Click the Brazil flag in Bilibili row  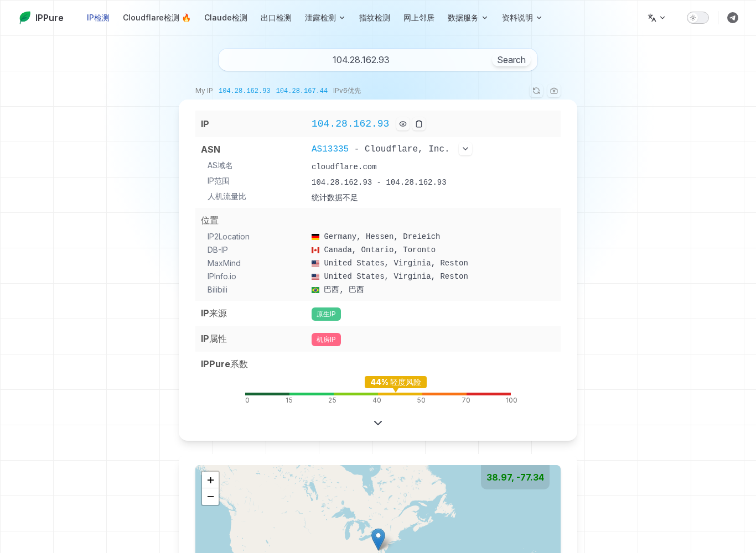pyautogui.click(x=315, y=290)
